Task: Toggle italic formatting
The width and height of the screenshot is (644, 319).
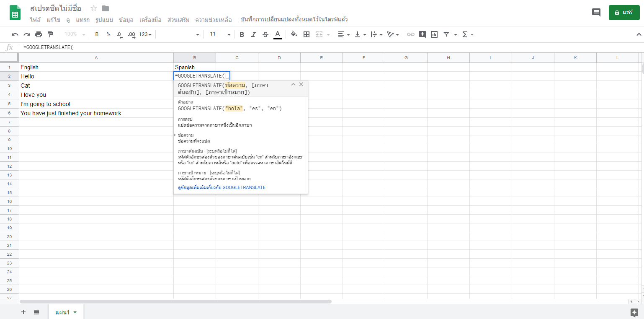Action: pos(253,34)
